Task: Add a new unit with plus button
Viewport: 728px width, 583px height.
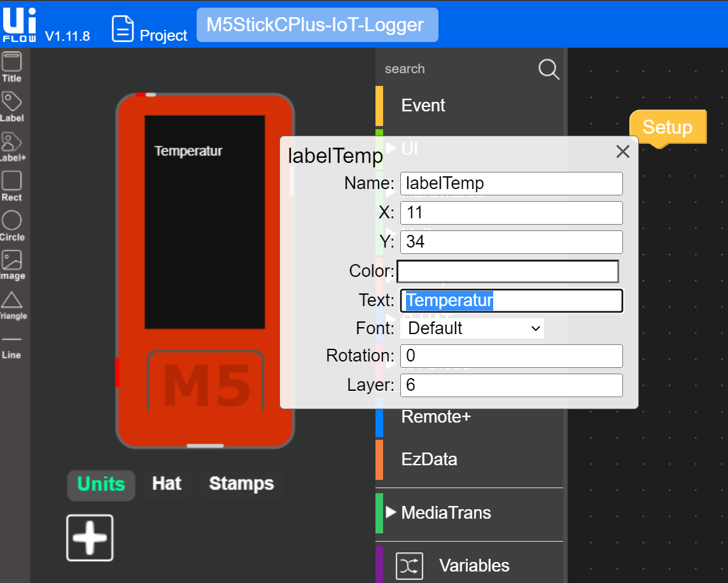Action: click(90, 537)
